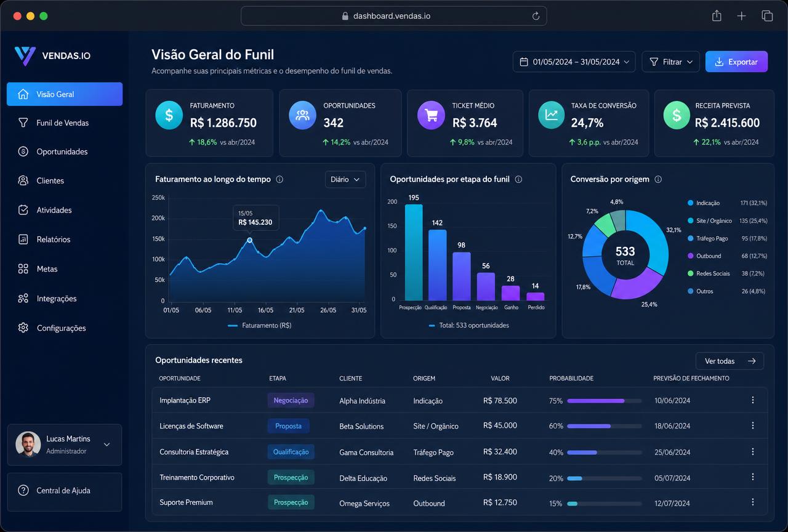Click the 15% probability bar

604,504
